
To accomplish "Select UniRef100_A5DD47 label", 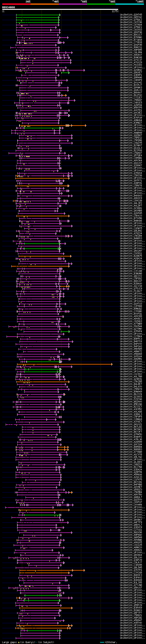I will pyautogui.click(x=131, y=620).
